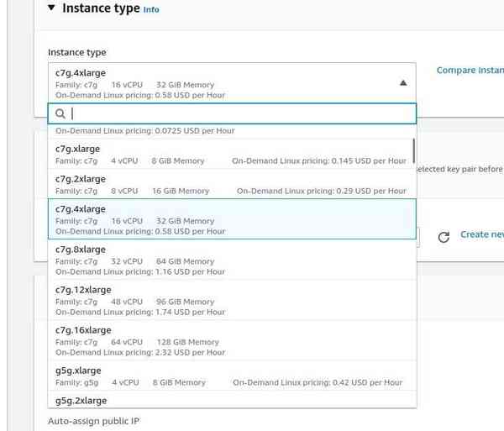Focus the instance type search field
Screen dimensions: 504x431
[232, 113]
